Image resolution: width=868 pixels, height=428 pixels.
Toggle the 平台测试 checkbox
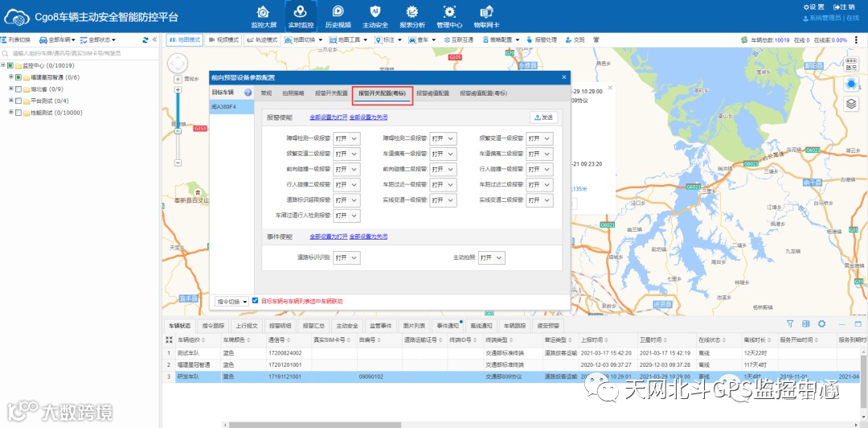(18, 101)
